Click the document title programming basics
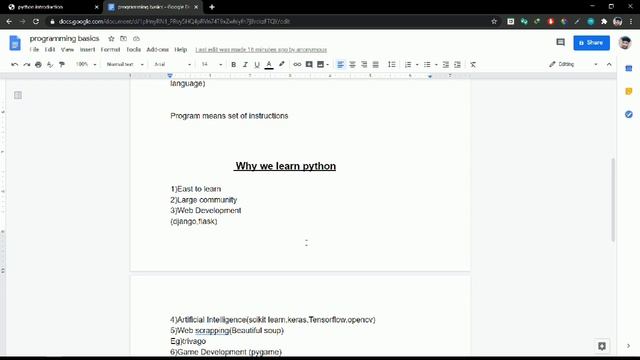This screenshot has width=640, height=360. (x=64, y=38)
